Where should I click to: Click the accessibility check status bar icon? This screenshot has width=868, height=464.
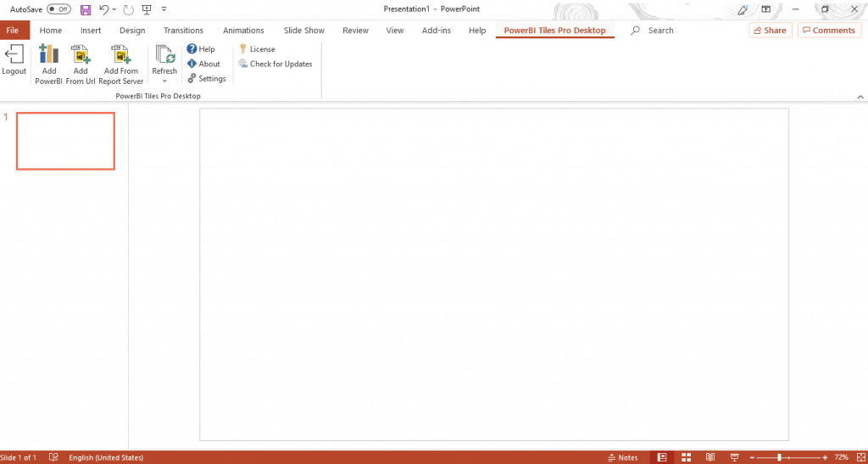tap(53, 457)
